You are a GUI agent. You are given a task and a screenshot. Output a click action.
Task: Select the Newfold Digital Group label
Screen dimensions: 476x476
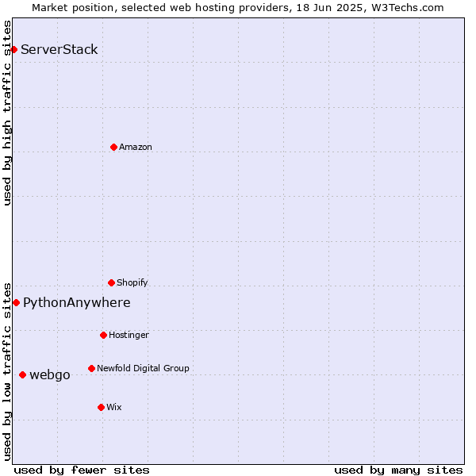(143, 368)
